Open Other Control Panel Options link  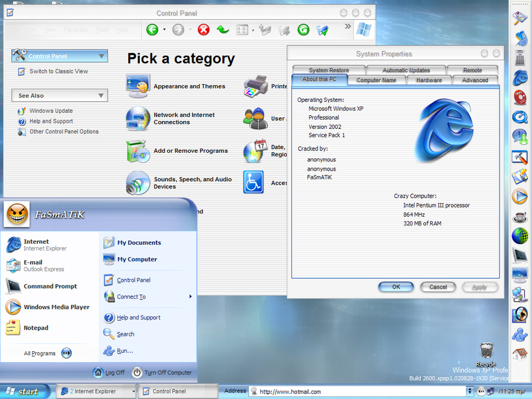[64, 131]
